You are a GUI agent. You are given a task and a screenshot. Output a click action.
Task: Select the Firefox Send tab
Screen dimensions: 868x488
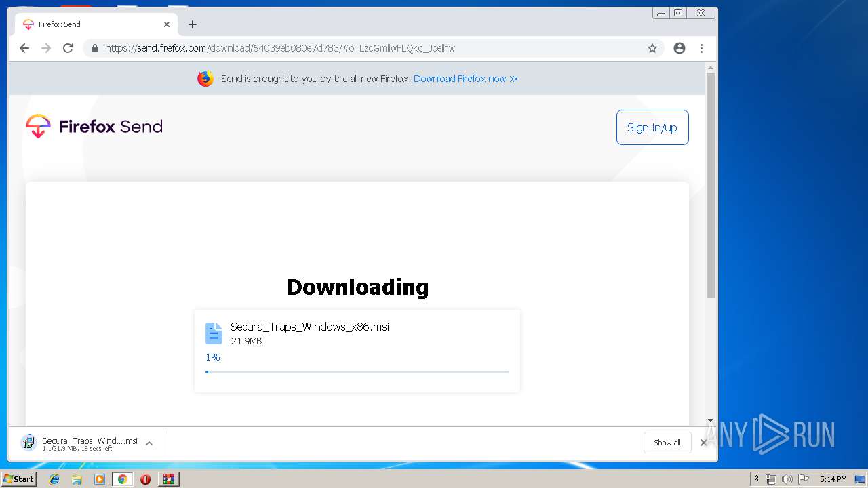96,24
